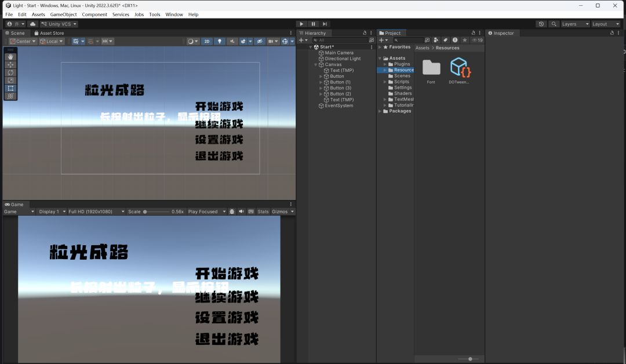This screenshot has height=364, width=626.
Task: Select the Hand (View) tool
Action: 10,57
